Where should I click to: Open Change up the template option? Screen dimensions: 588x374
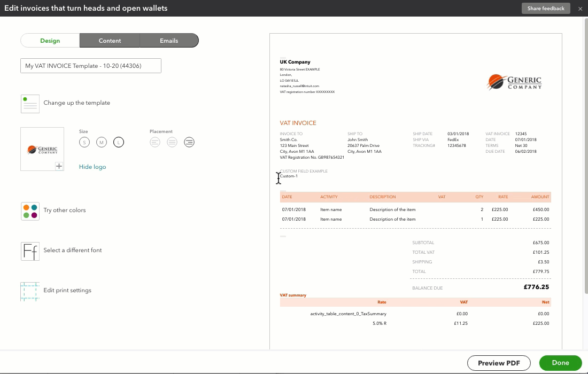click(x=76, y=103)
